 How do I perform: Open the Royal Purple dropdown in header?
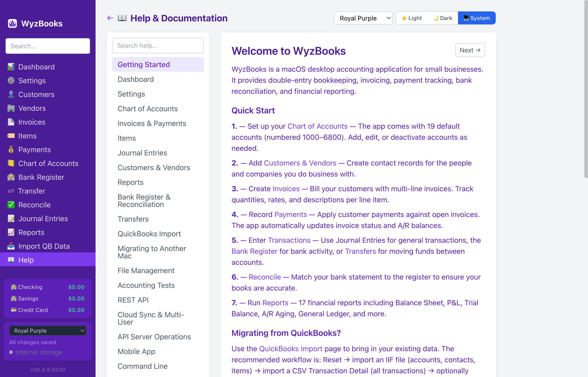pos(363,18)
